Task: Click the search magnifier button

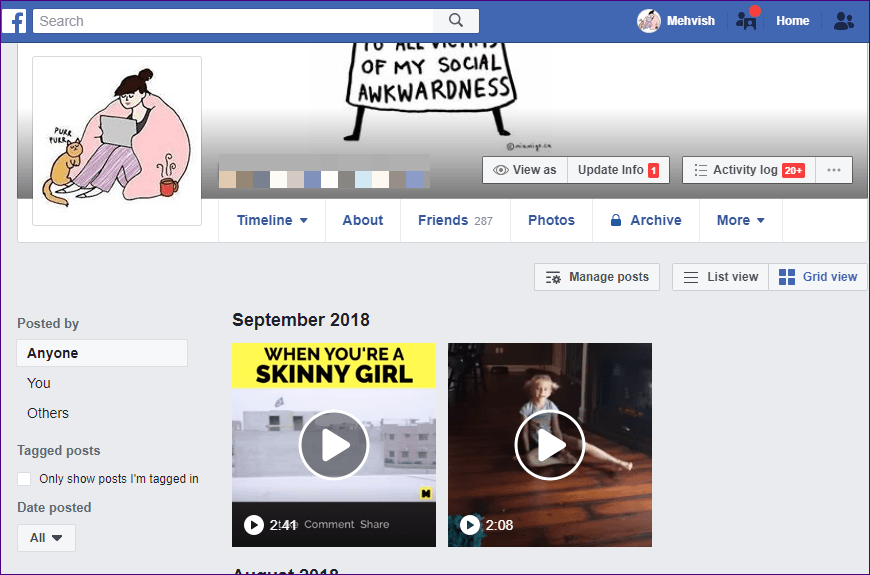Action: click(456, 21)
